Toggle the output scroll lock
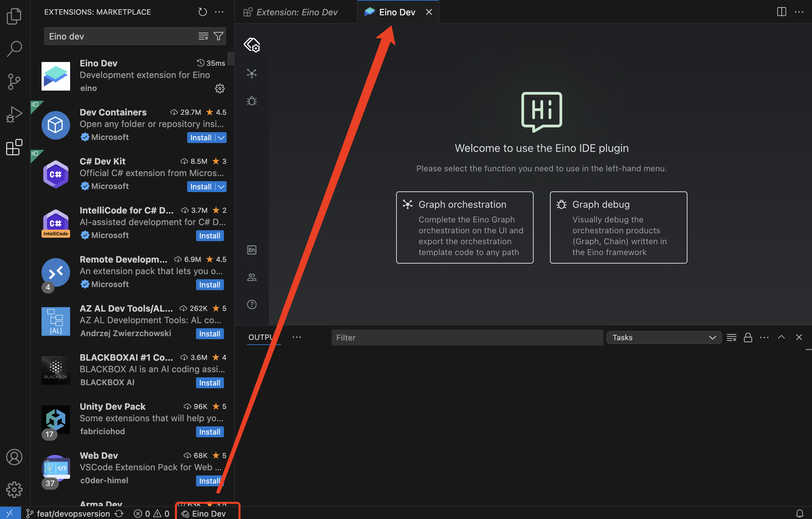The width and height of the screenshot is (812, 519). (x=748, y=337)
